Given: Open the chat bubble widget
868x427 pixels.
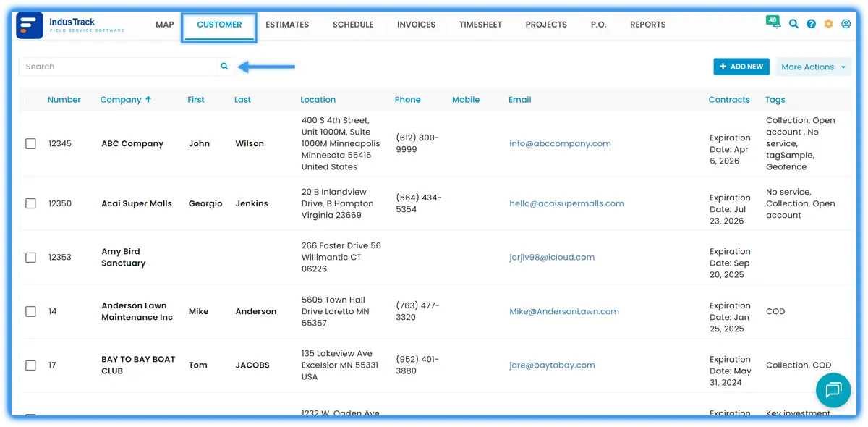Looking at the screenshot, I should tap(833, 391).
